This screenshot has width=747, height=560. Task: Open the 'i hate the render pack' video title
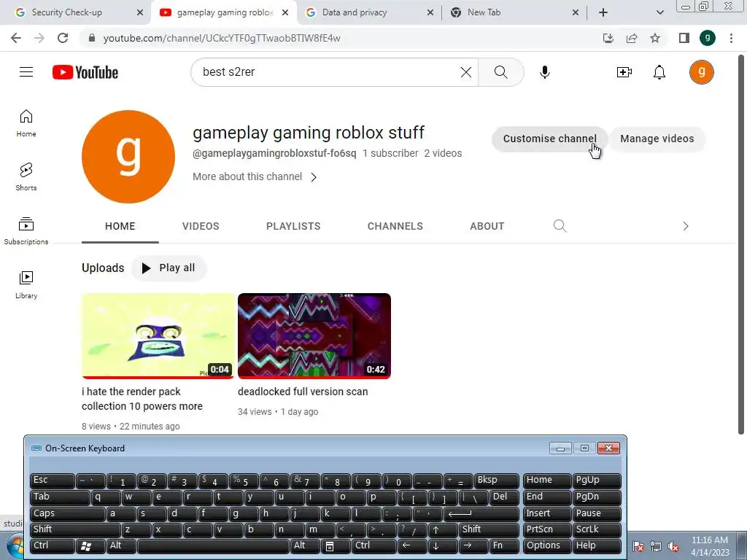(142, 399)
